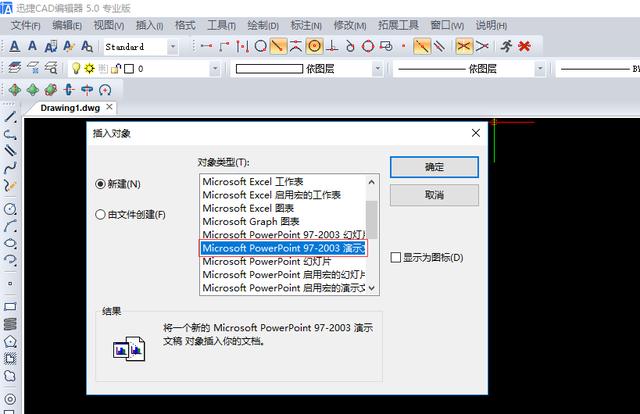Toggle the layer freeze sun icon

coord(89,68)
